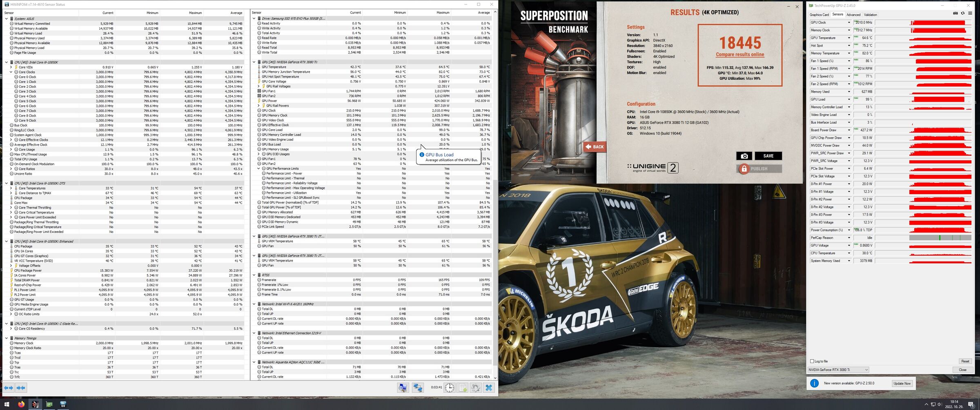Click GPU-Z green card taskbar icon
Viewport: 980px width, 410px height.
(49, 404)
